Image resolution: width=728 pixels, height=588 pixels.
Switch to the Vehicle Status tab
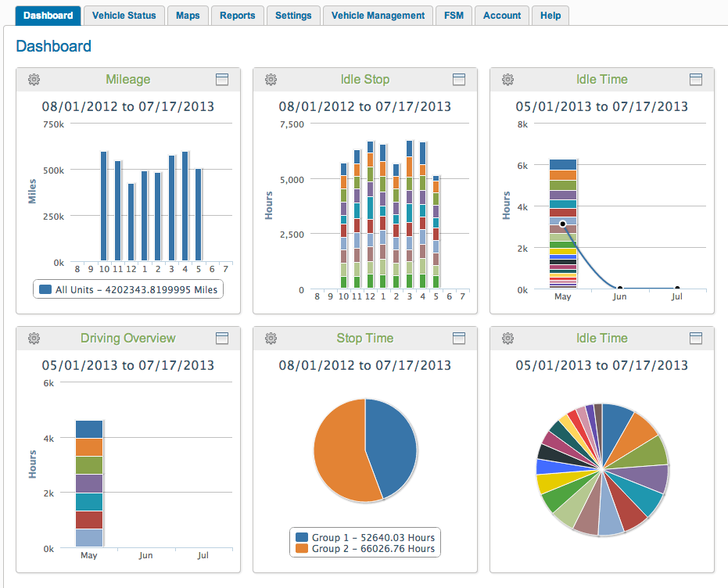pyautogui.click(x=124, y=16)
